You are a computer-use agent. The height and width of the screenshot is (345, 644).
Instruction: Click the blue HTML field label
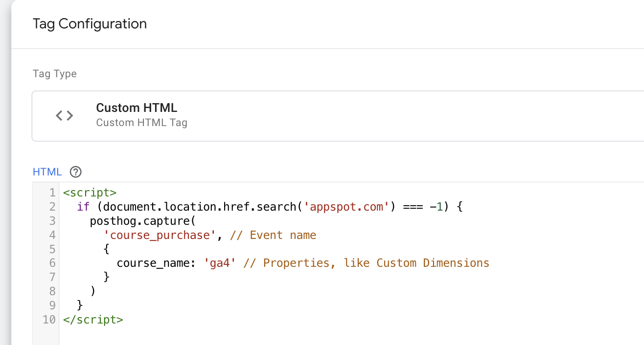[x=47, y=172]
